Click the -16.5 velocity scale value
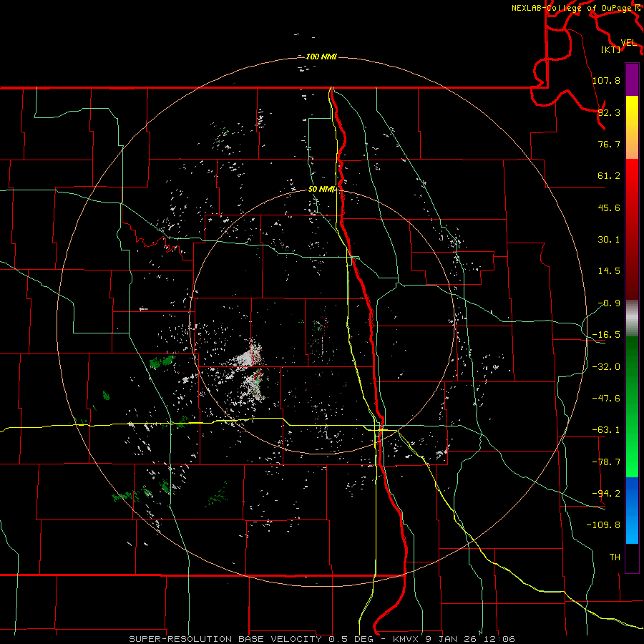The image size is (644, 644). point(606,335)
